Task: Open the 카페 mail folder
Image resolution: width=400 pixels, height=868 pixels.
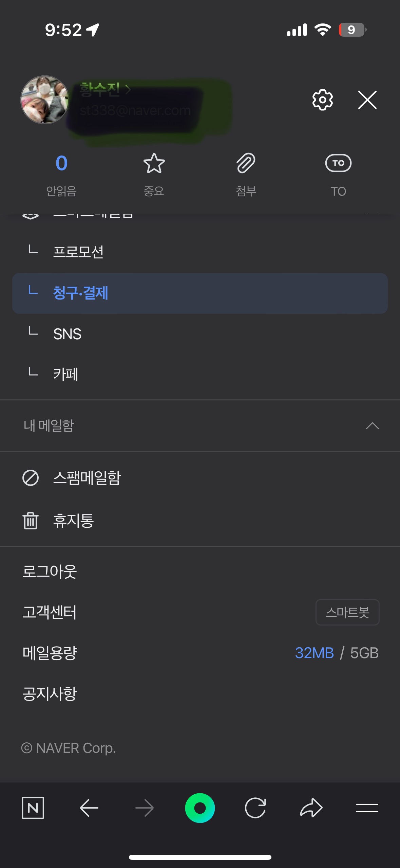Action: point(66,374)
